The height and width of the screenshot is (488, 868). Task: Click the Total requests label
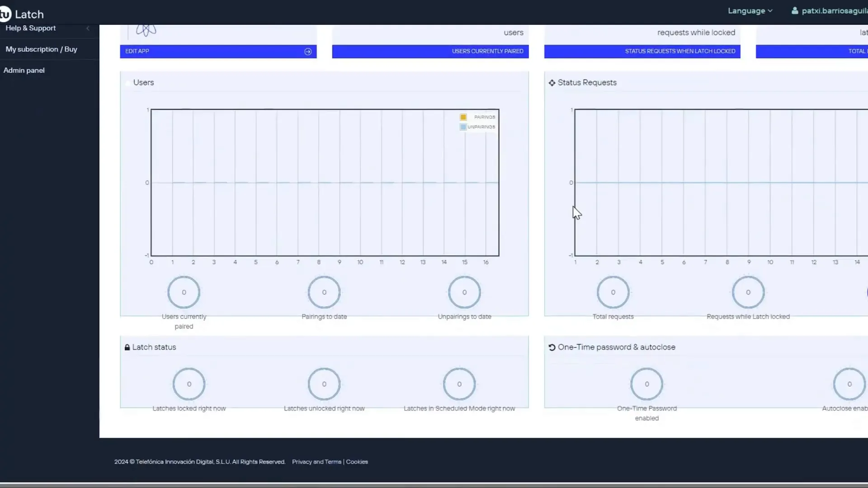tap(613, 317)
